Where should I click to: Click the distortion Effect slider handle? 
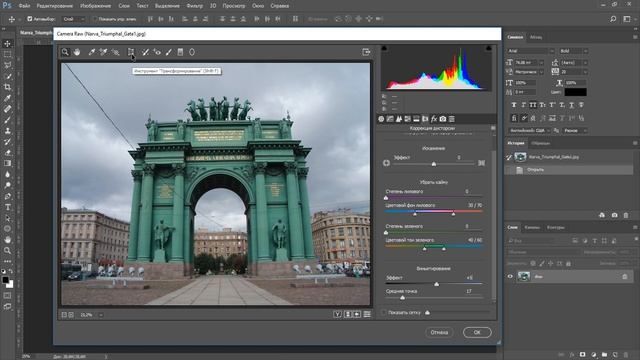pyautogui.click(x=434, y=164)
